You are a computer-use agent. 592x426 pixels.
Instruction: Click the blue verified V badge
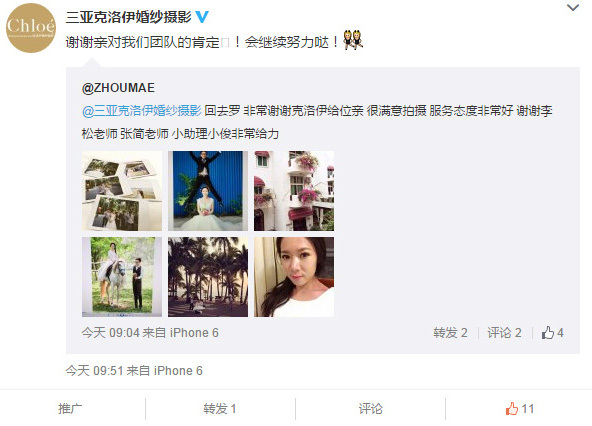[x=202, y=17]
